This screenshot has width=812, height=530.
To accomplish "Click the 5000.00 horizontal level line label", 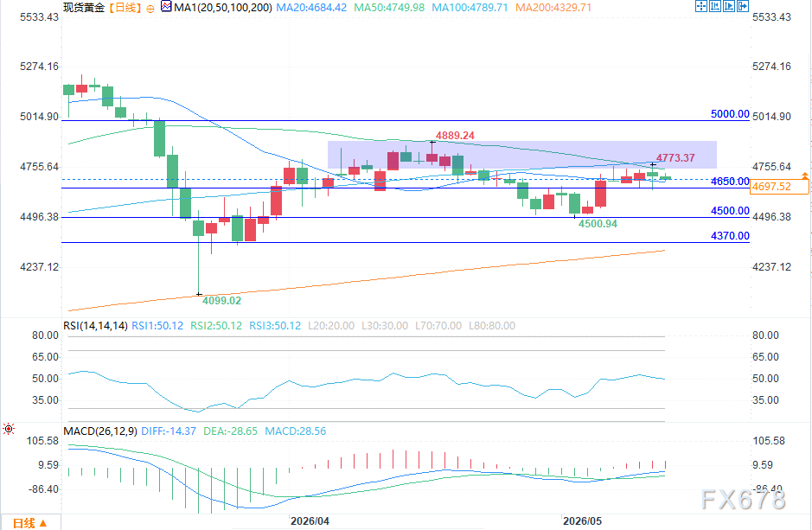I will (730, 114).
